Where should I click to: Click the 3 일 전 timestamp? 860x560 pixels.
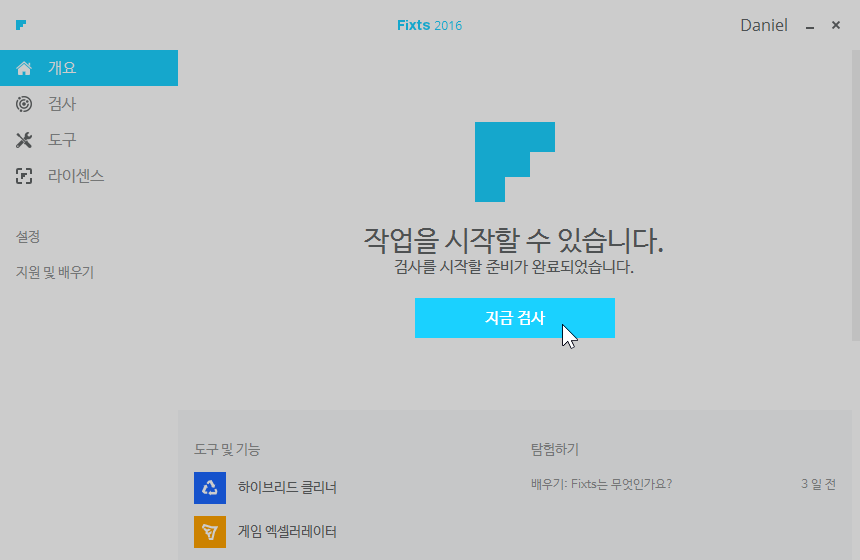(x=818, y=484)
